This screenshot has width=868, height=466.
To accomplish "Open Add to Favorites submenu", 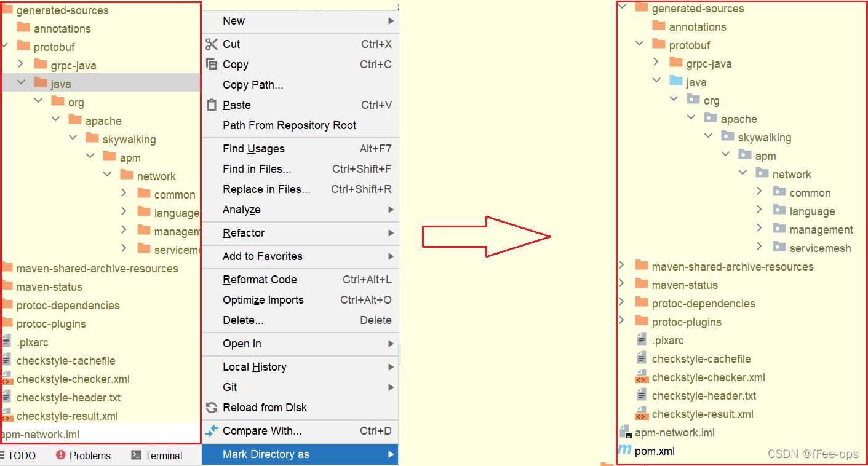I will tap(300, 256).
